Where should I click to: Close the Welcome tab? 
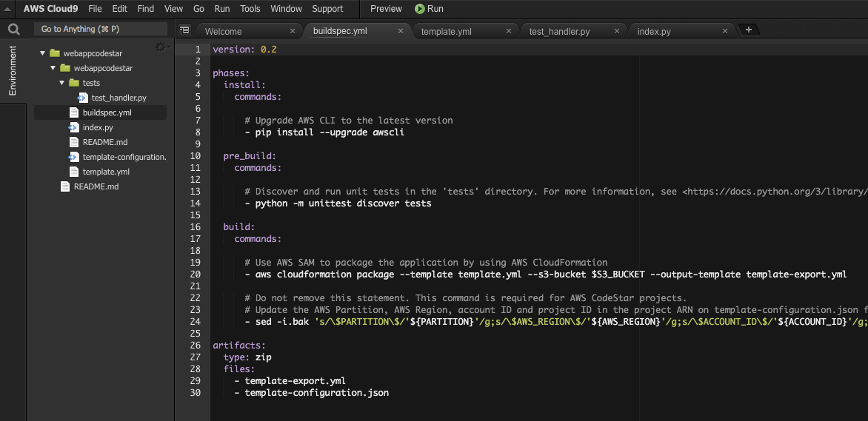coord(293,31)
